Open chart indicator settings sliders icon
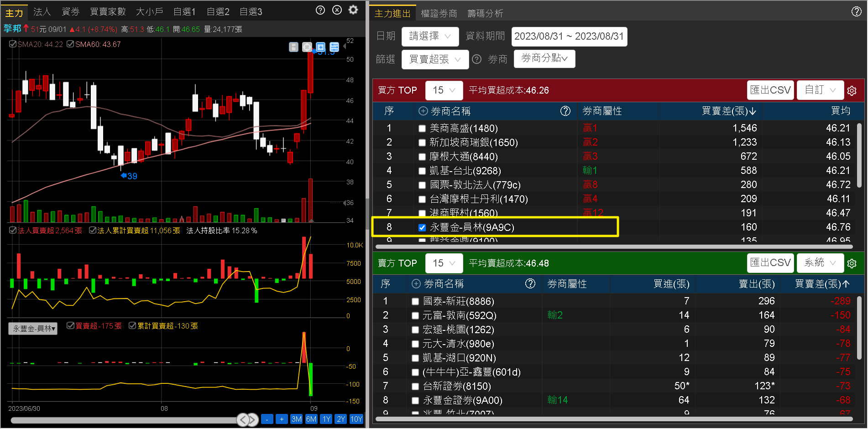 335,47
